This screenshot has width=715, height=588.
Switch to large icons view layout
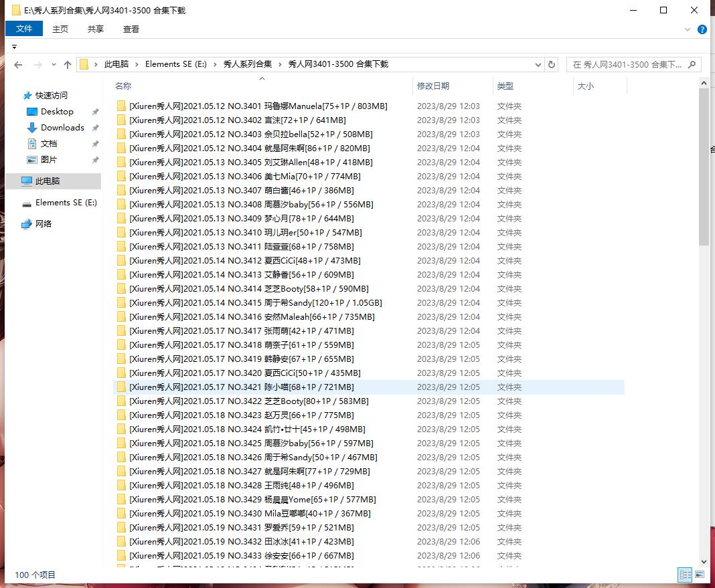tap(700, 575)
